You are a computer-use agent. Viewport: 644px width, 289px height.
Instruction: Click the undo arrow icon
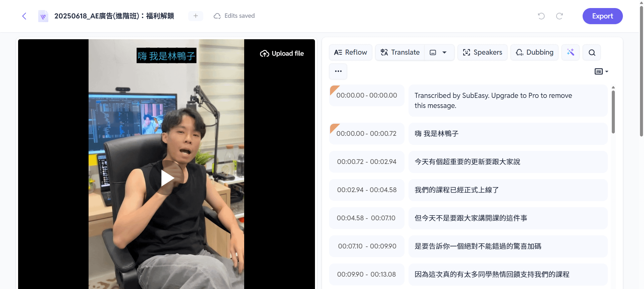tap(541, 16)
